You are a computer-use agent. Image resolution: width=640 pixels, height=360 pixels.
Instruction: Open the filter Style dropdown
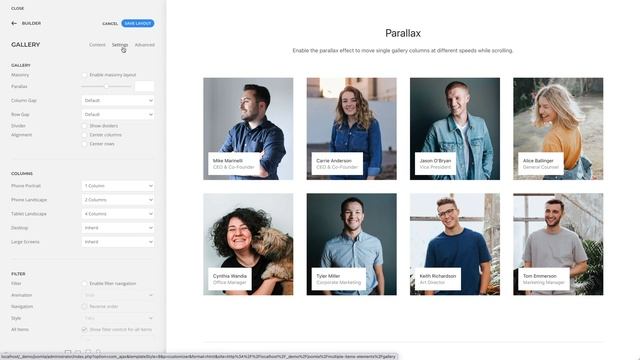118,318
